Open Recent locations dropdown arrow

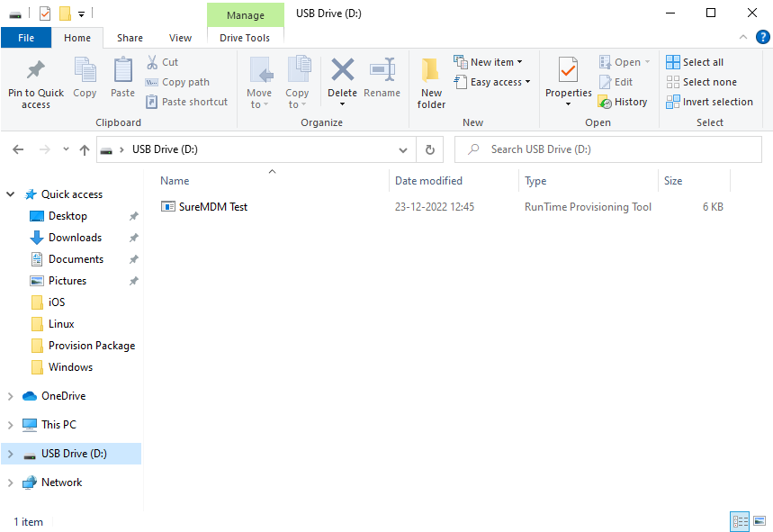coord(66,149)
